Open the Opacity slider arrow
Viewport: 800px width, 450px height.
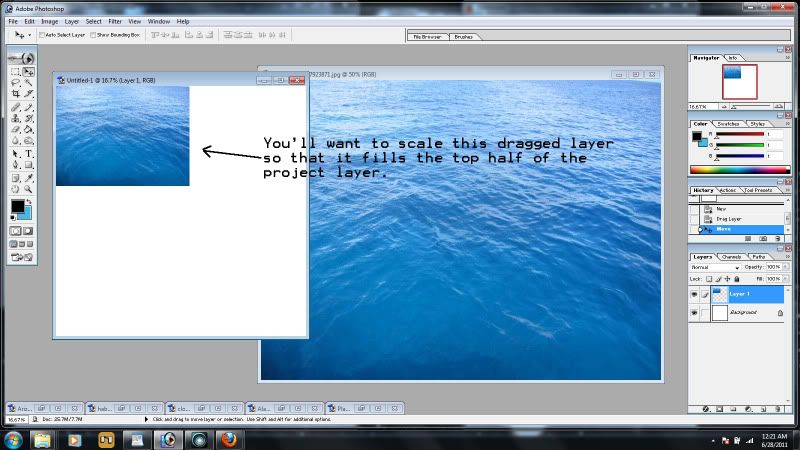pos(785,267)
